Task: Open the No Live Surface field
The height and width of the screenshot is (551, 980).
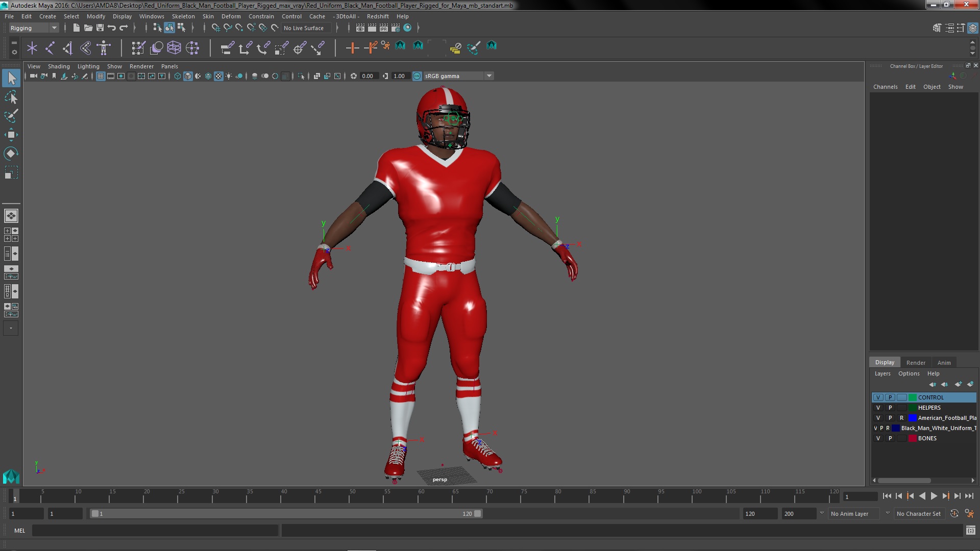Action: 306,28
